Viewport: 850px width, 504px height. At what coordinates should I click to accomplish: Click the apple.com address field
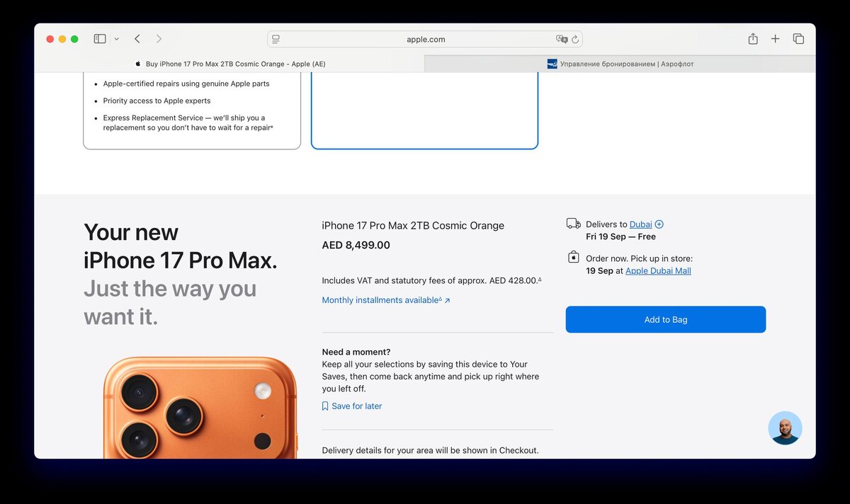tap(425, 40)
